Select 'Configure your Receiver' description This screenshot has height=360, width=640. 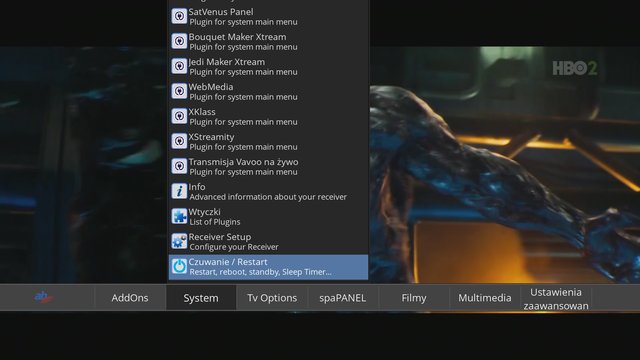(234, 247)
